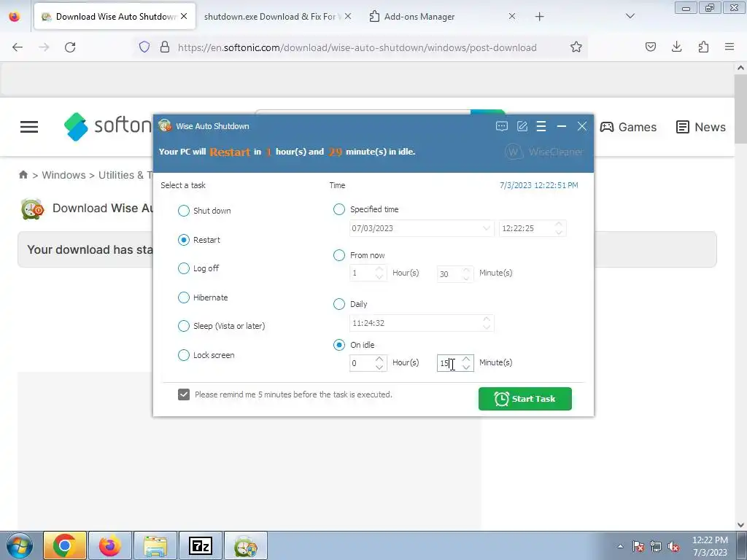Click the Softonic logo
The height and width of the screenshot is (560, 747).
[x=108, y=127]
